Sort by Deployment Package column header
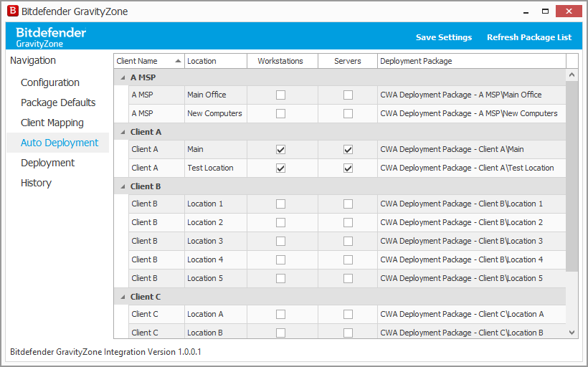588x367 pixels. point(471,61)
